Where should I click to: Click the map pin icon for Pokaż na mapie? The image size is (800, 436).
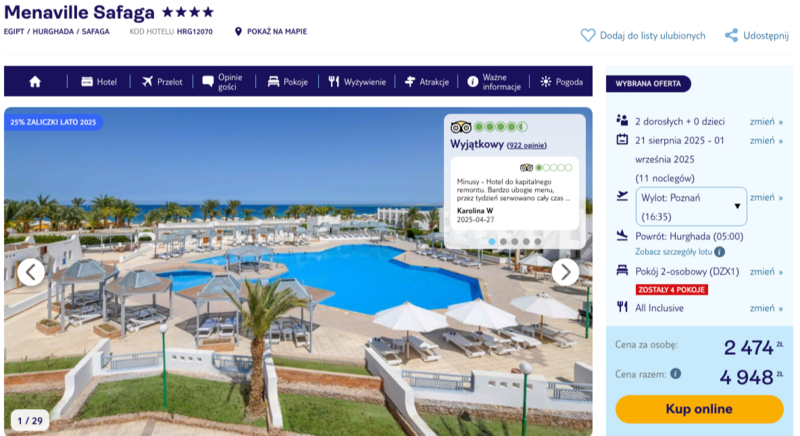pos(238,32)
